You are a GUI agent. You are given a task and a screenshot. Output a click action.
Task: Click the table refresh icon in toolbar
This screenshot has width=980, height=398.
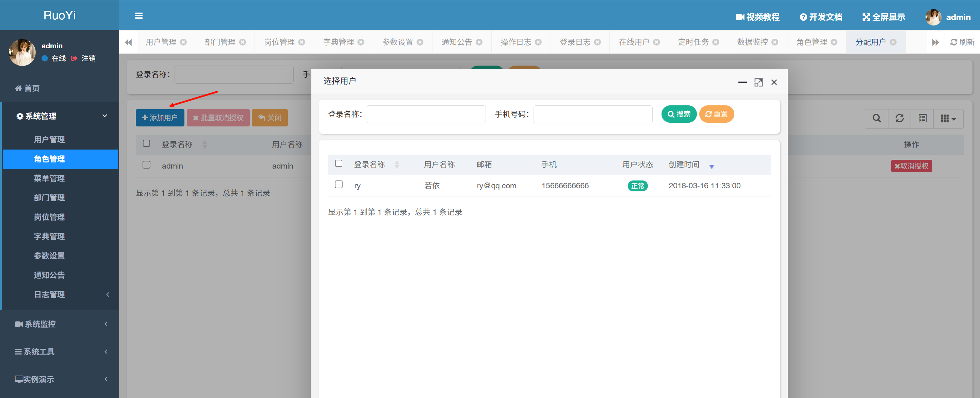(x=899, y=118)
